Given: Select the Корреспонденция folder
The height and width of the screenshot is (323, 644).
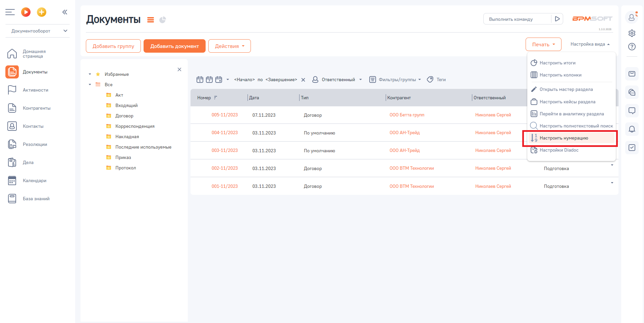Looking at the screenshot, I should pos(135,126).
